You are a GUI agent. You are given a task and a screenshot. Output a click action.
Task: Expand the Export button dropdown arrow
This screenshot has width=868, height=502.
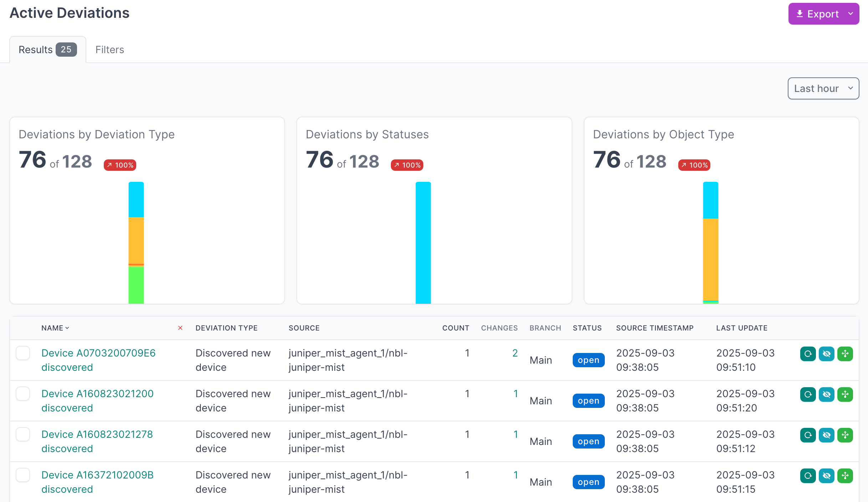pyautogui.click(x=851, y=14)
